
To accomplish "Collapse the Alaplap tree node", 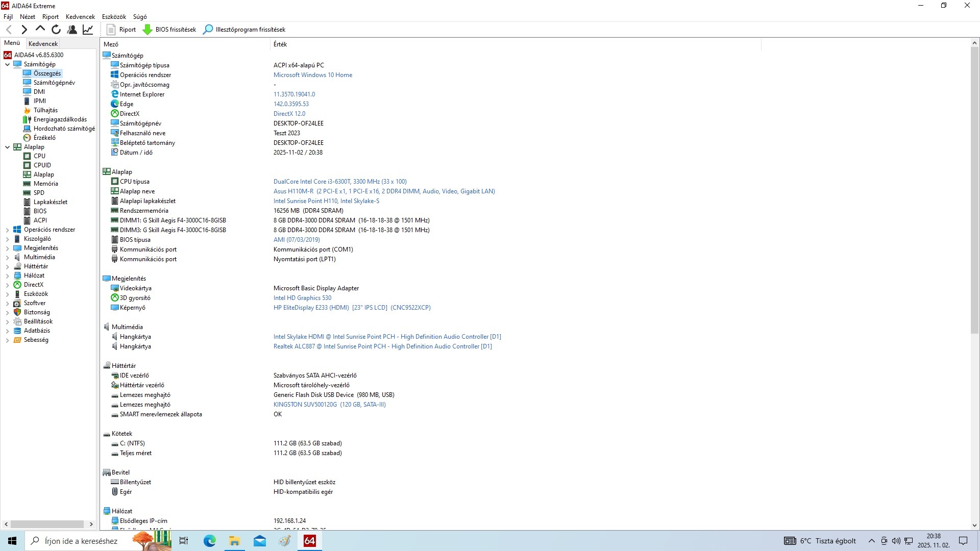I will click(7, 147).
